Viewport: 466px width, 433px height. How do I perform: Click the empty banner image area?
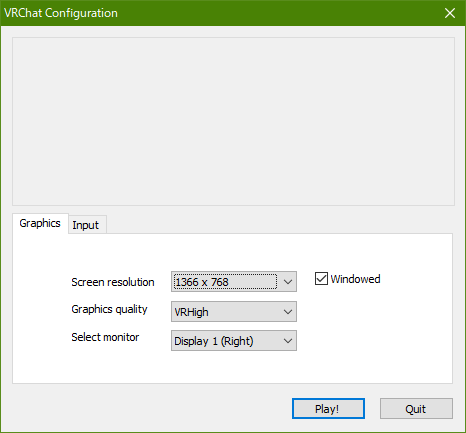pyautogui.click(x=233, y=121)
